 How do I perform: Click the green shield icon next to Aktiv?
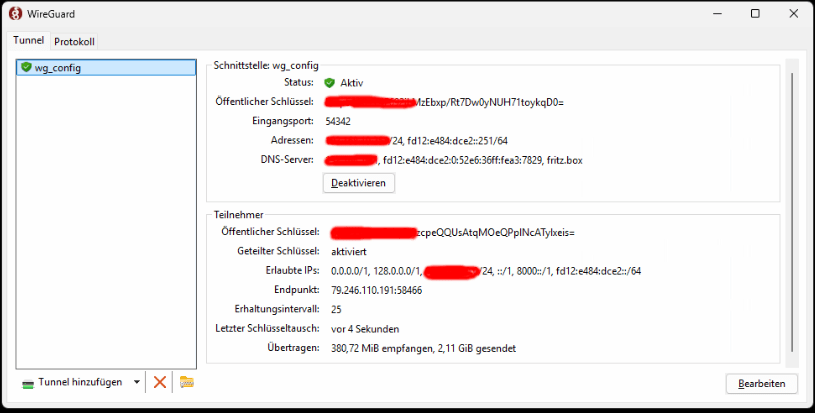tap(330, 83)
